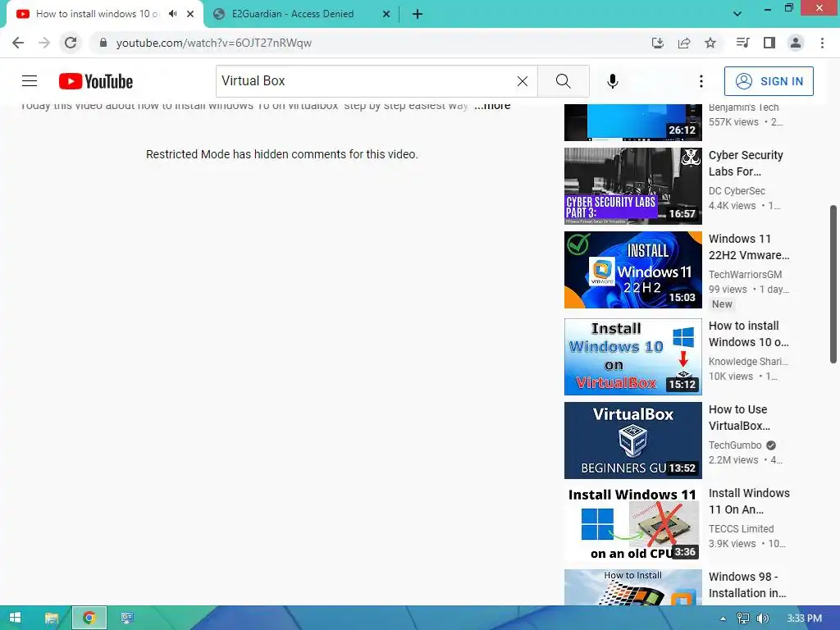The width and height of the screenshot is (840, 630).
Task: Open the How to Use VirtualBox... title
Action: 739,418
